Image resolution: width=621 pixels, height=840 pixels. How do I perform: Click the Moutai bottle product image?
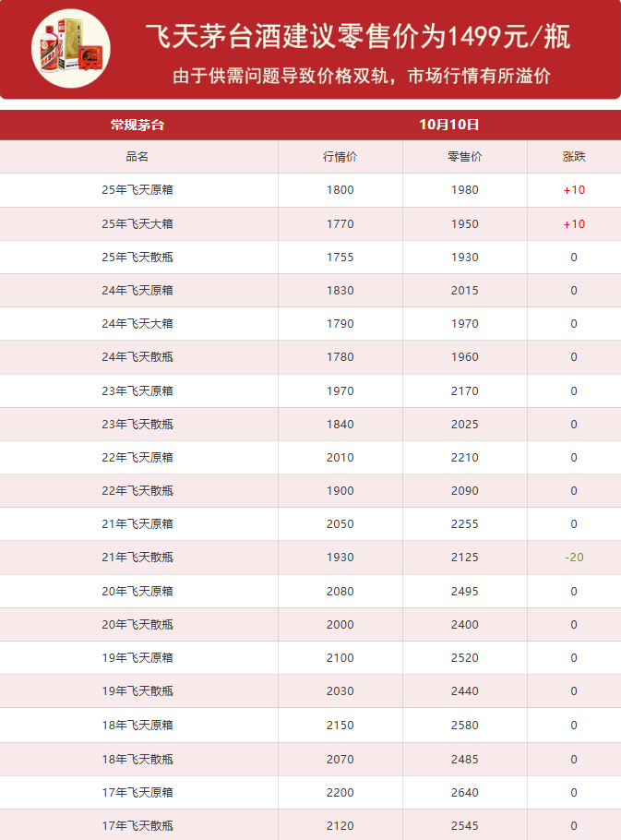(x=71, y=47)
